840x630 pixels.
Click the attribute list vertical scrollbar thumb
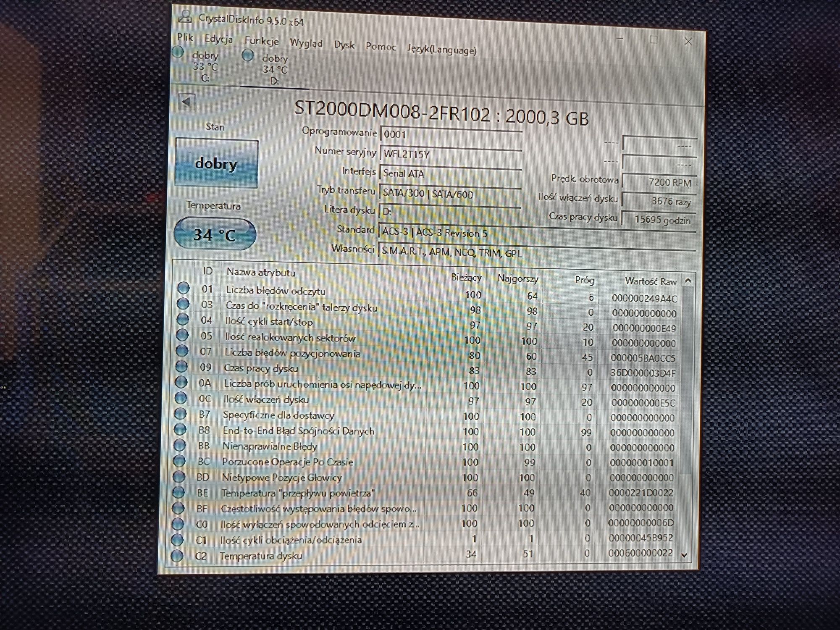coord(686,380)
